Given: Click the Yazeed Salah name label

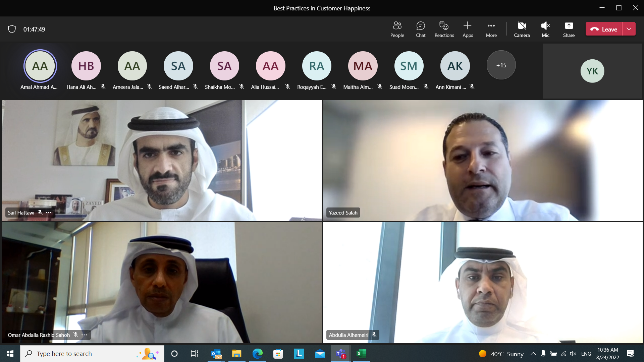Looking at the screenshot, I should coord(343,213).
